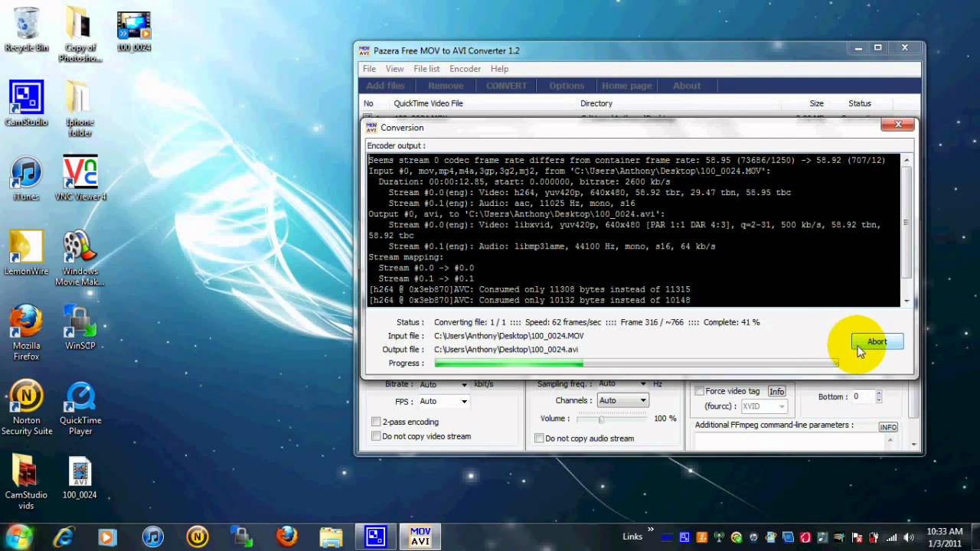Click the Size column header
The width and height of the screenshot is (980, 551).
[817, 103]
